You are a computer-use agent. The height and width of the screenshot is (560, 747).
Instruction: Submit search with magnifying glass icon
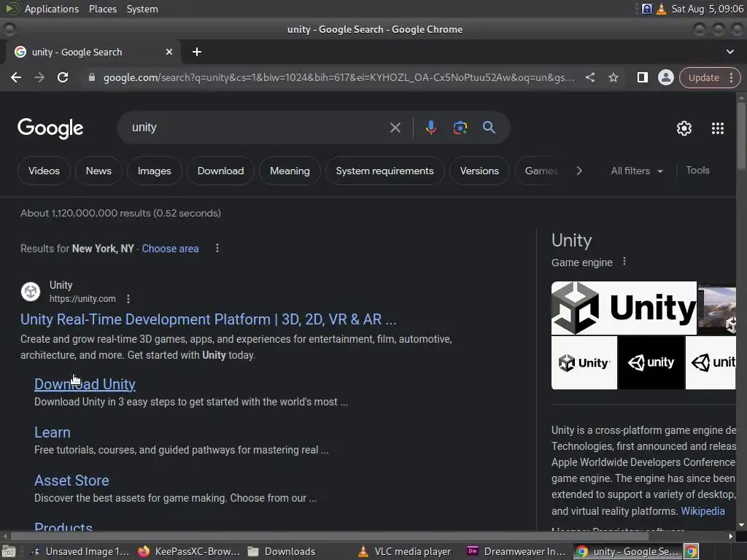[x=489, y=128]
